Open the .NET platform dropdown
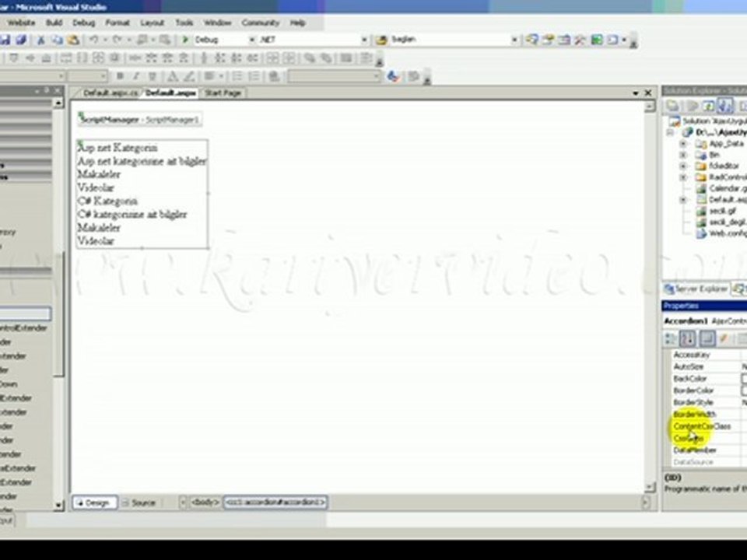 pyautogui.click(x=364, y=40)
